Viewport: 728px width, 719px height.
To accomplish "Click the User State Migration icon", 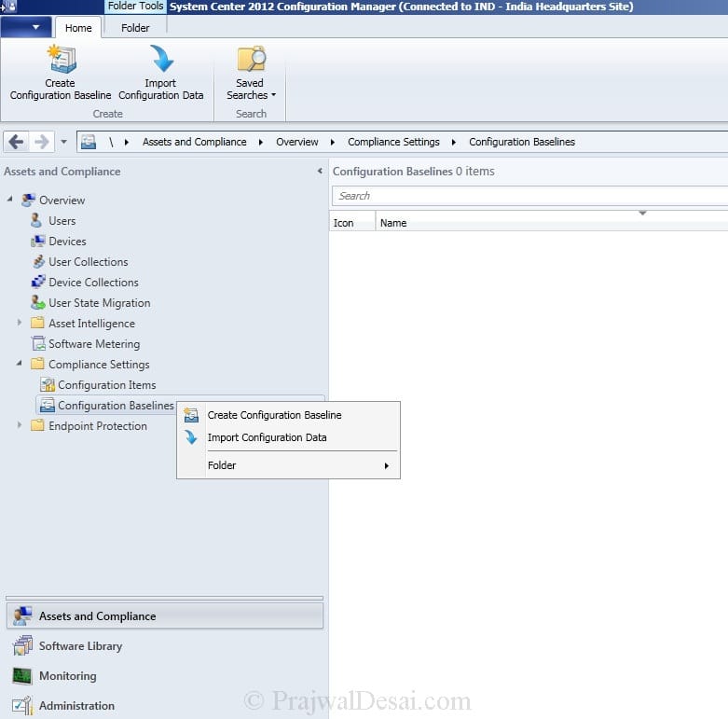I will click(x=37, y=302).
